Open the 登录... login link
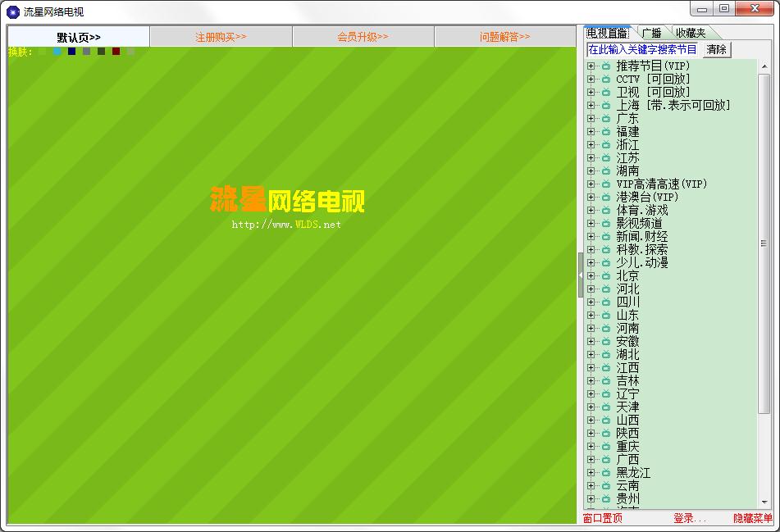780x532 pixels. (689, 518)
